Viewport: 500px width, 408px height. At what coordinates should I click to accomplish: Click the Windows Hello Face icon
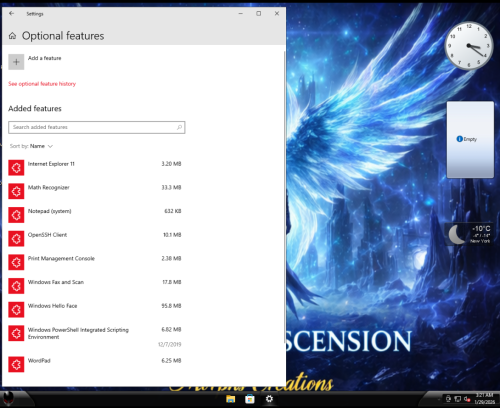coord(16,310)
